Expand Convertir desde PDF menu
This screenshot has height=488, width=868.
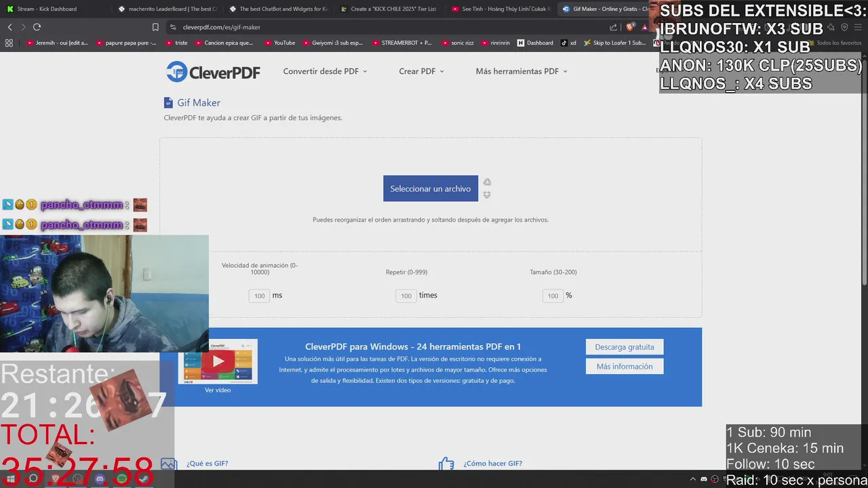(325, 71)
